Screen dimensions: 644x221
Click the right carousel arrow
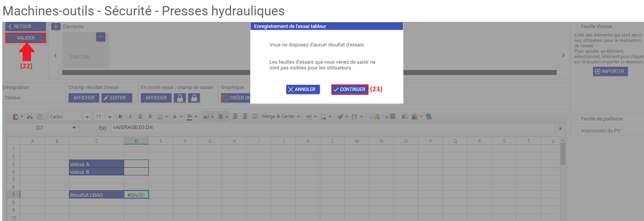coord(563,55)
